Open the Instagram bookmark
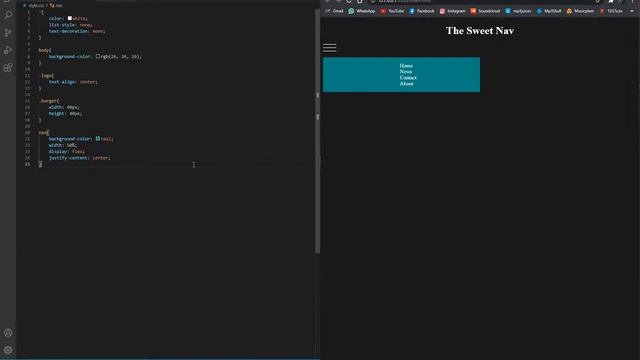This screenshot has height=360, width=640. click(452, 11)
